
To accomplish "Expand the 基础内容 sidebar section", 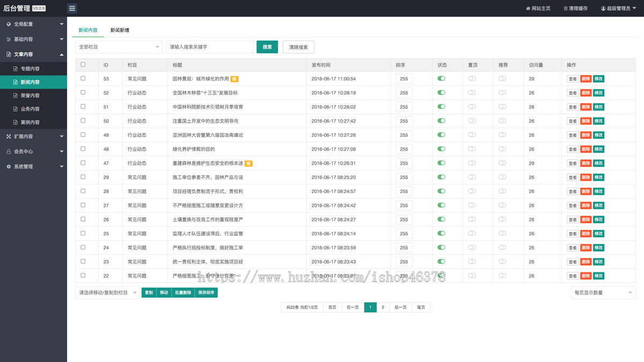I will click(33, 39).
